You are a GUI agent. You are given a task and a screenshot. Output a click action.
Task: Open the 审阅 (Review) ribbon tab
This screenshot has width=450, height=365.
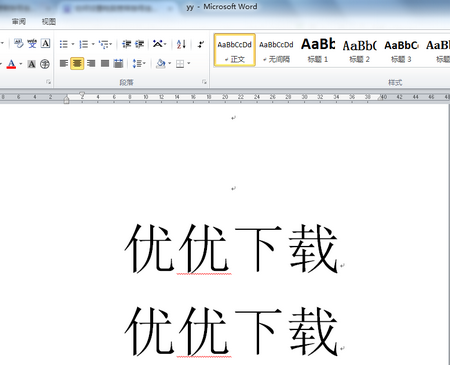click(x=19, y=22)
